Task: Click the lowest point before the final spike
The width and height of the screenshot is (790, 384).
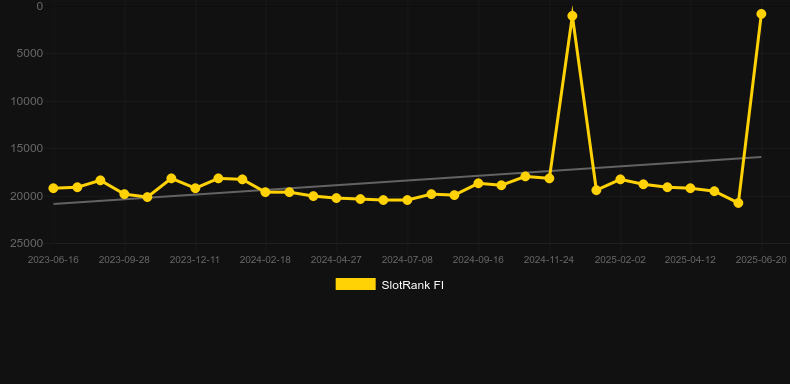Action: pyautogui.click(x=738, y=203)
